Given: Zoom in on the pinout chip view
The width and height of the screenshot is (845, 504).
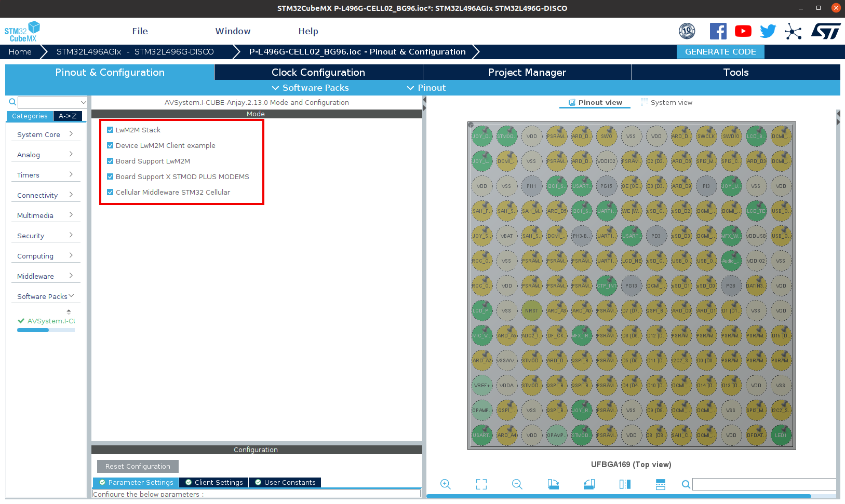Looking at the screenshot, I should [445, 484].
